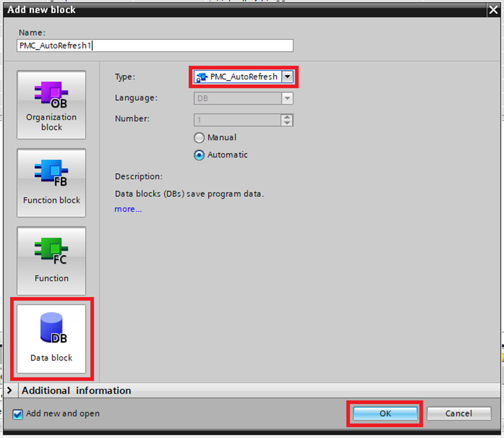
Task: Toggle the 'Add new and open' checkbox
Action: (x=18, y=414)
